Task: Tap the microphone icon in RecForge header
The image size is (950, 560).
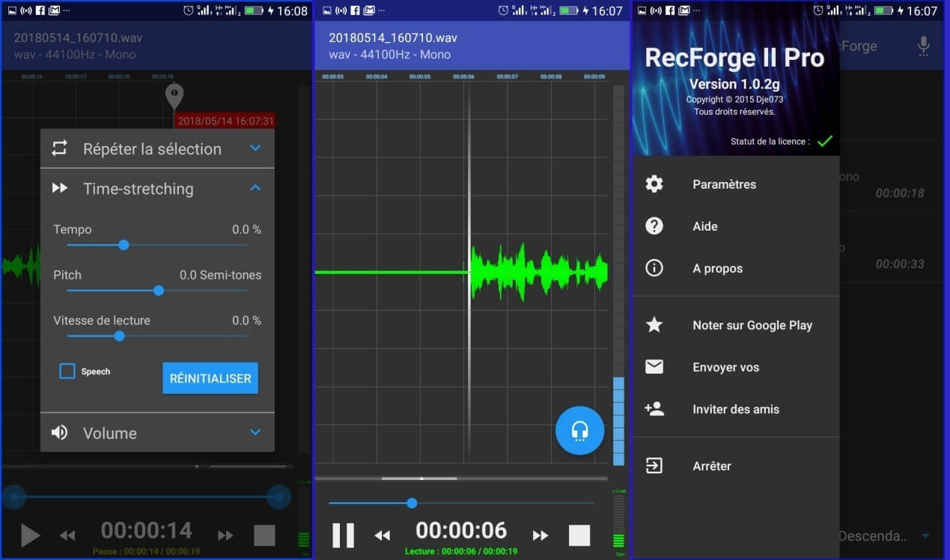Action: (x=924, y=46)
